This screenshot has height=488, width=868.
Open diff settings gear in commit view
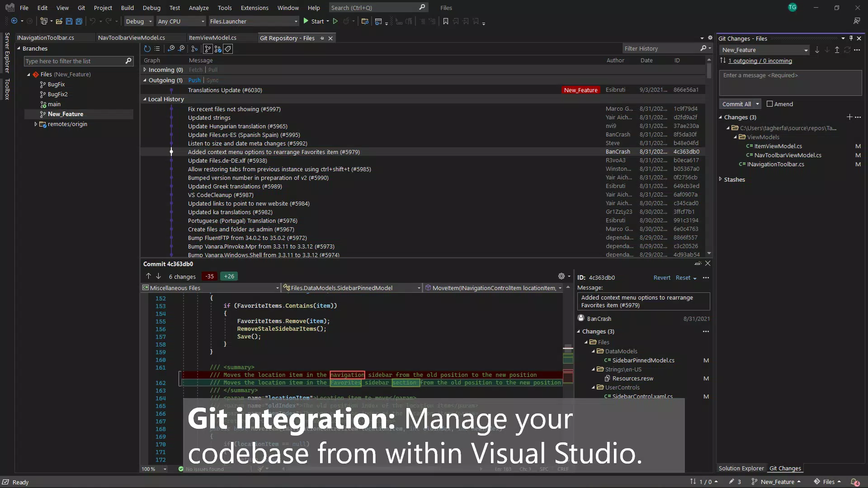tap(561, 276)
